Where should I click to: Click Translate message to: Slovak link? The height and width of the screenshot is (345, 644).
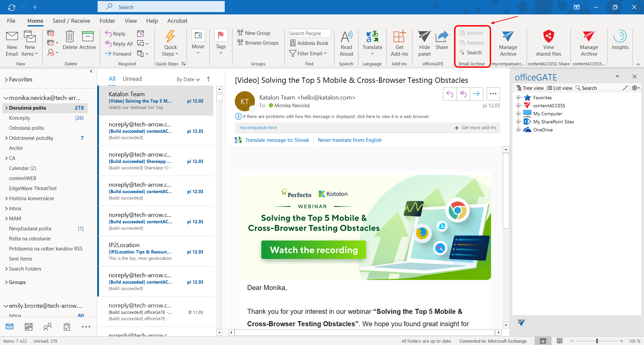coord(277,140)
